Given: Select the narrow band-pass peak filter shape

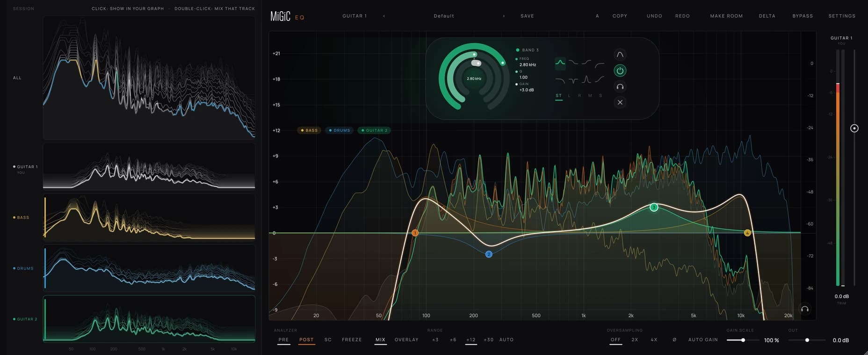Looking at the screenshot, I should pos(586,79).
